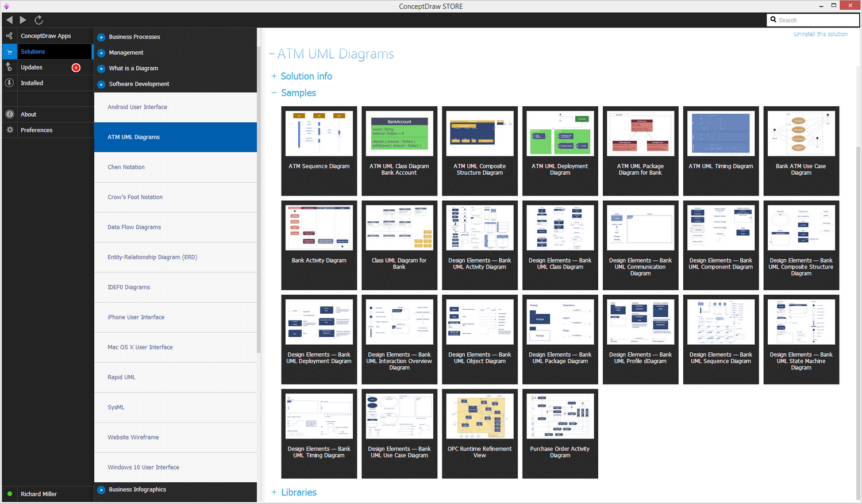
Task: Click the ConceptDraw Apps sidebar icon
Action: pyautogui.click(x=9, y=36)
